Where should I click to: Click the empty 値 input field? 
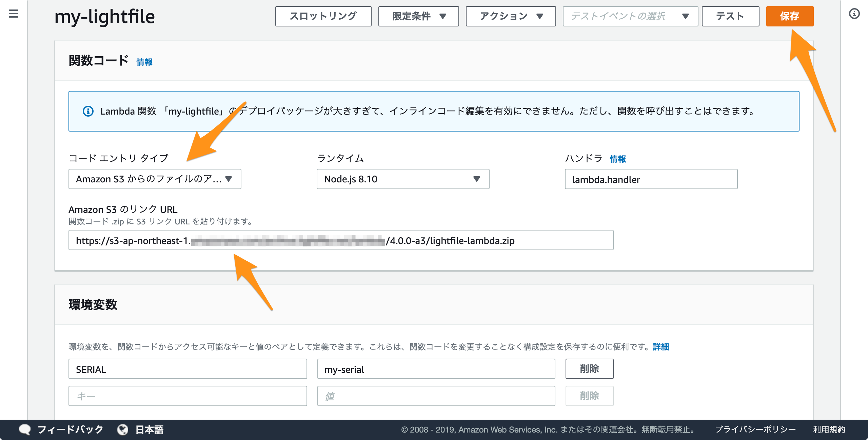436,396
